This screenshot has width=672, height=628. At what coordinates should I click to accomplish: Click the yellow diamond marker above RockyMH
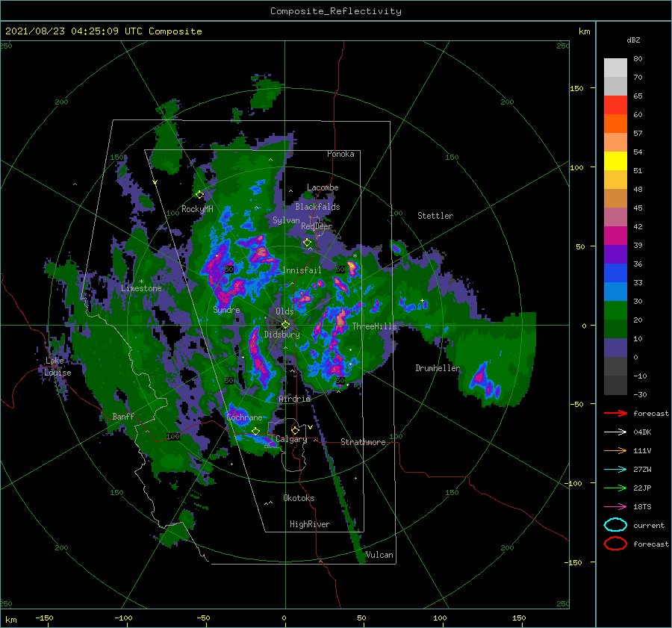(199, 195)
